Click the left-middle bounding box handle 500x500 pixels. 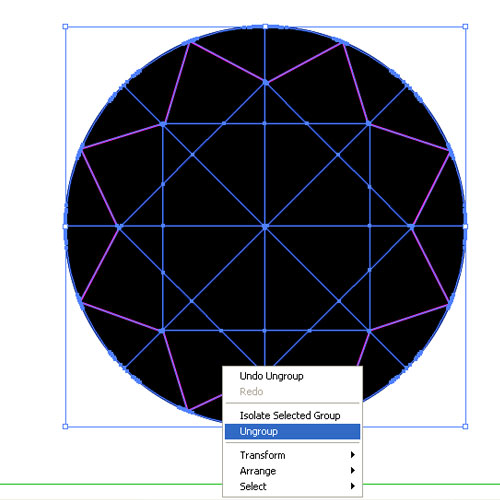click(65, 227)
